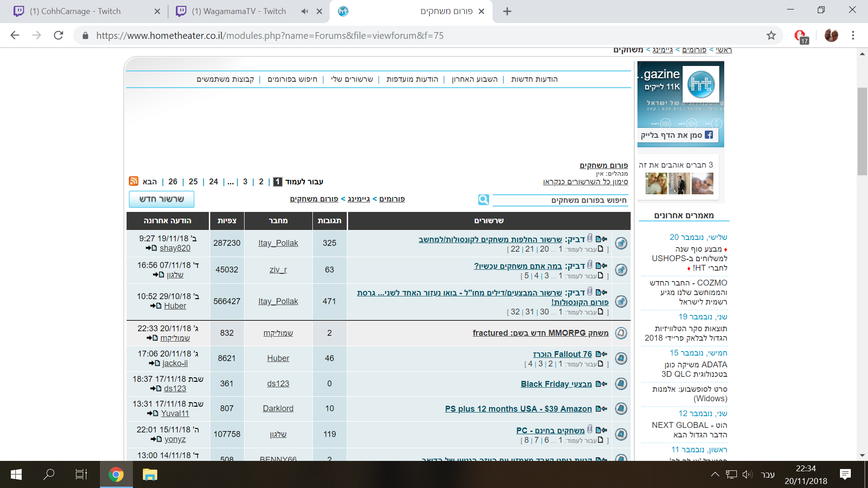This screenshot has width=868, height=488.
Task: Click the RSS feed icon
Action: [x=134, y=181]
